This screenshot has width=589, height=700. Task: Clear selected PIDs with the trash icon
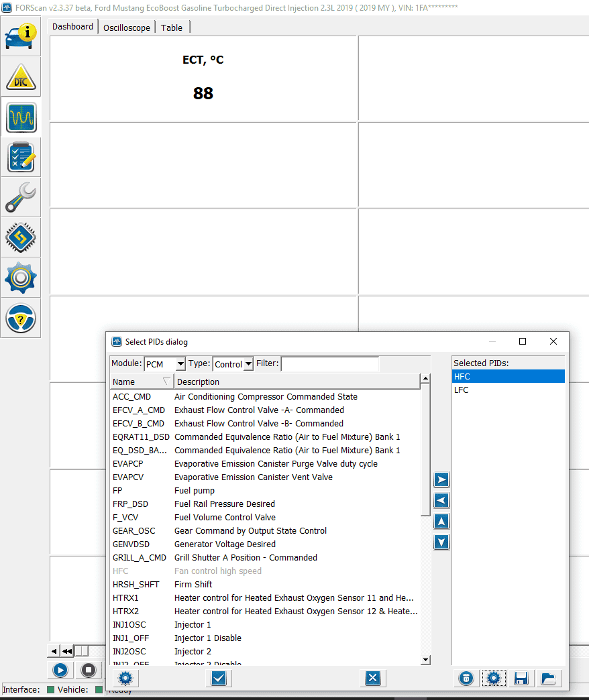pos(466,679)
